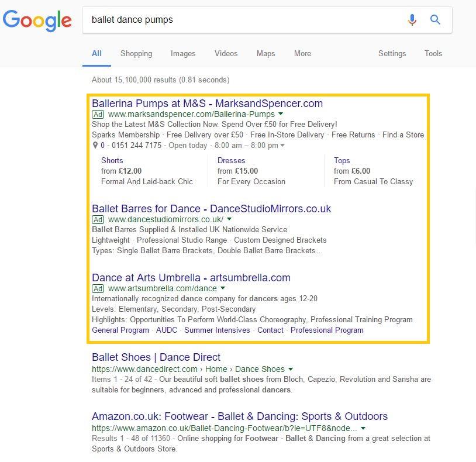Viewport: 476px width, 462px height.
Task: Click the blue search magnifier icon
Action: [x=435, y=20]
